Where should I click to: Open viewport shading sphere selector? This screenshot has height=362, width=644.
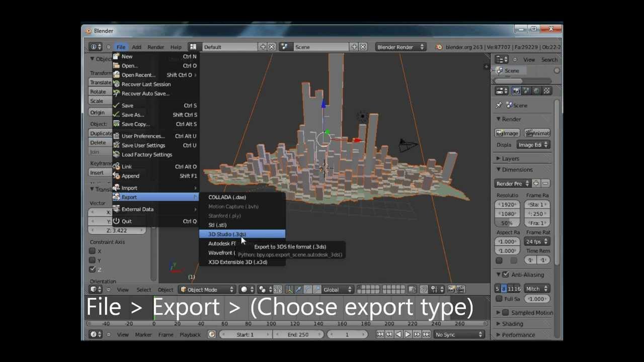coord(247,290)
